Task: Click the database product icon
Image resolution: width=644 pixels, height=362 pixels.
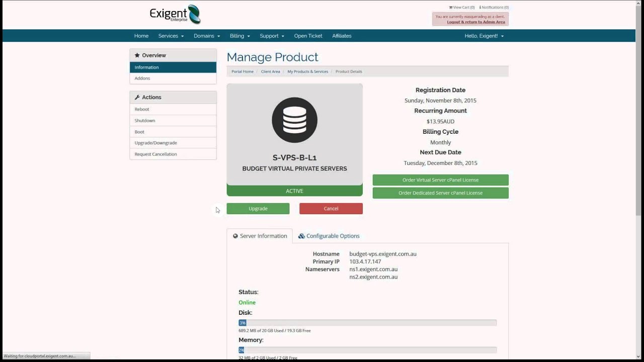Action: coord(294,120)
